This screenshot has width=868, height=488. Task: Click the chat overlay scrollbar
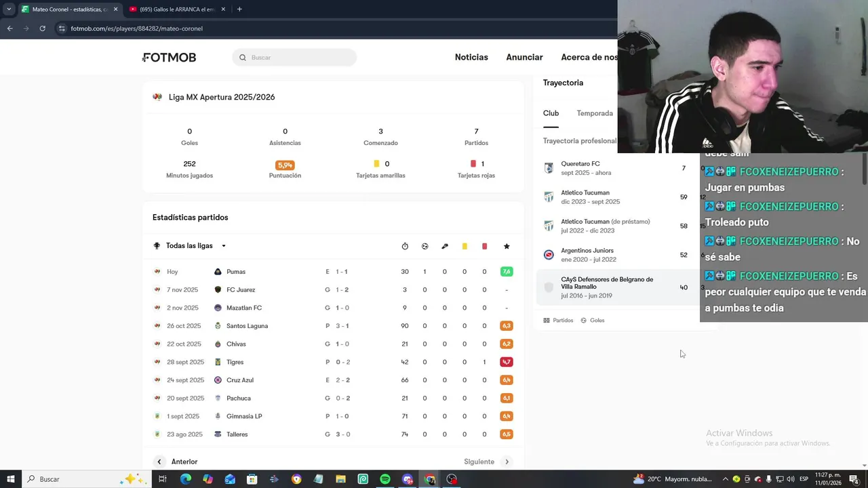[x=864, y=169]
